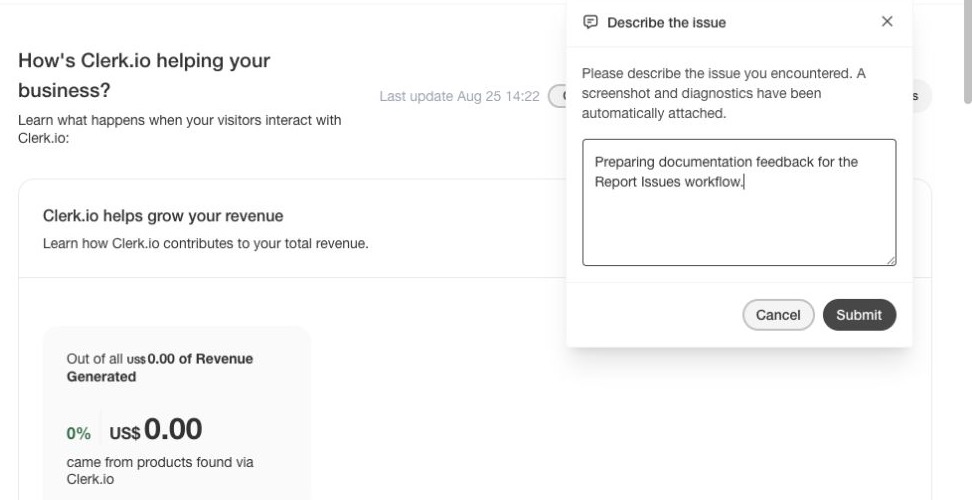This screenshot has height=500, width=972.
Task: Cancel the issue report
Action: click(x=778, y=315)
